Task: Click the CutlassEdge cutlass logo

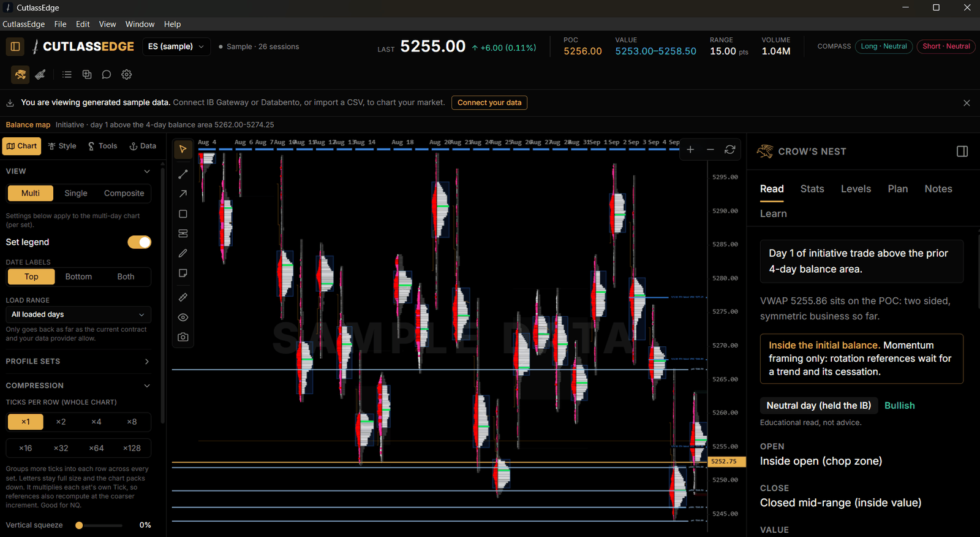Action: coord(36,47)
